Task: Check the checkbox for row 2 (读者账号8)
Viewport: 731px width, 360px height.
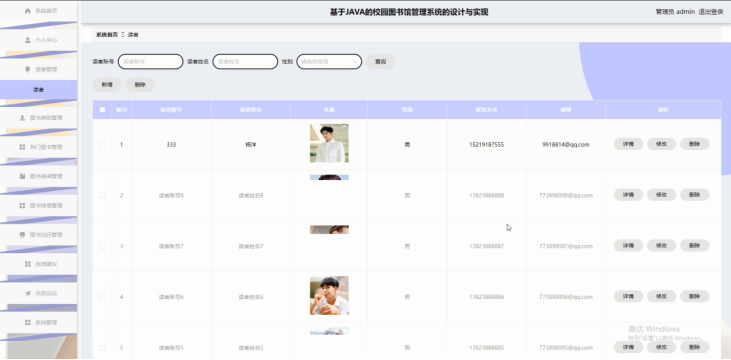Action: click(x=103, y=195)
